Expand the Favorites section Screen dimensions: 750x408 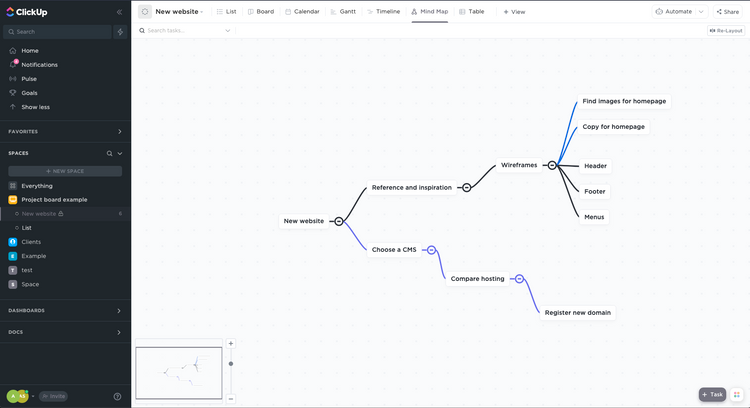click(x=119, y=132)
